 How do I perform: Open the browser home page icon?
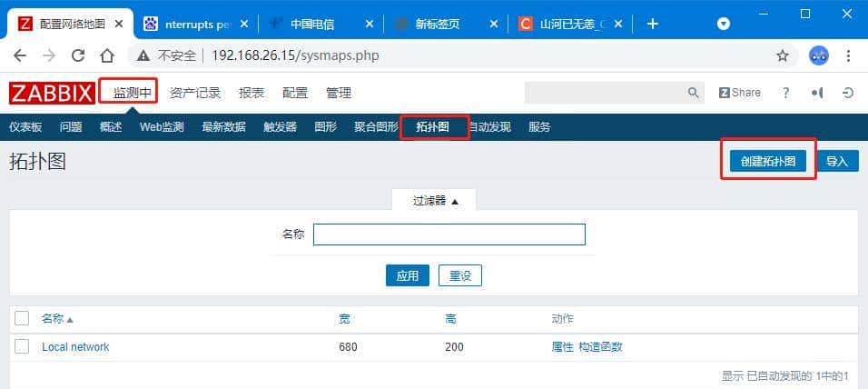[x=107, y=55]
